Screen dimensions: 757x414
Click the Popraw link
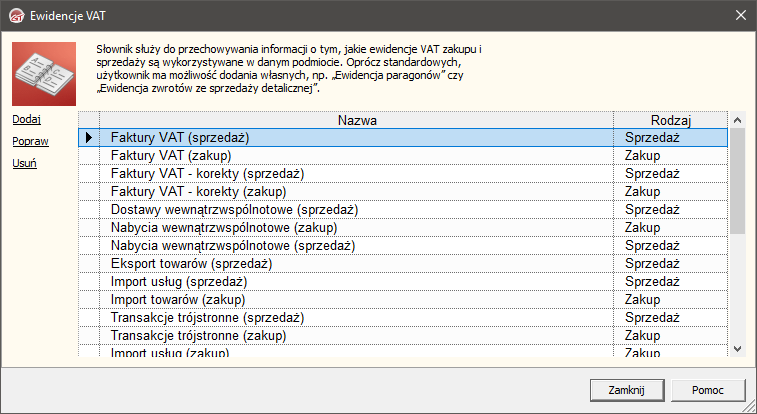pos(30,141)
